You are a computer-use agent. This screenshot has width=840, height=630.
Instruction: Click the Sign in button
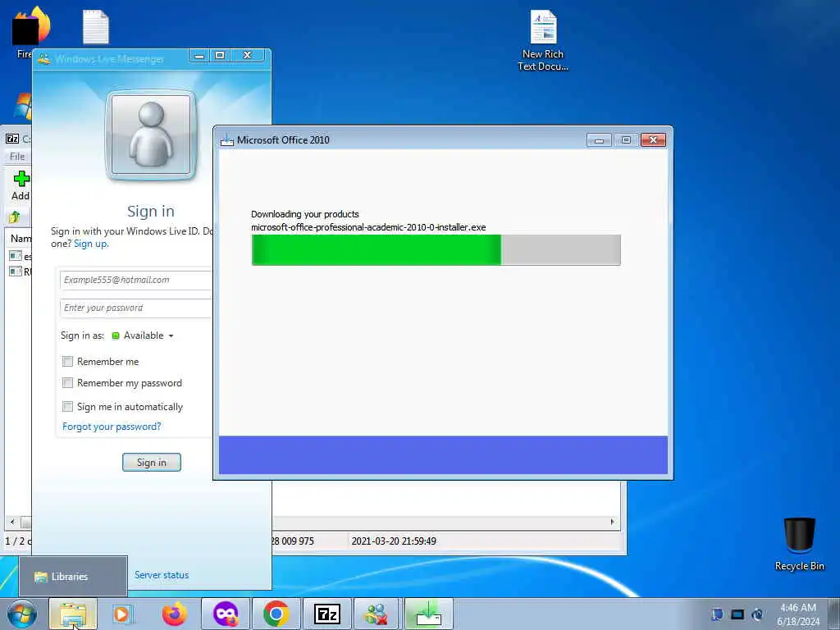point(152,463)
